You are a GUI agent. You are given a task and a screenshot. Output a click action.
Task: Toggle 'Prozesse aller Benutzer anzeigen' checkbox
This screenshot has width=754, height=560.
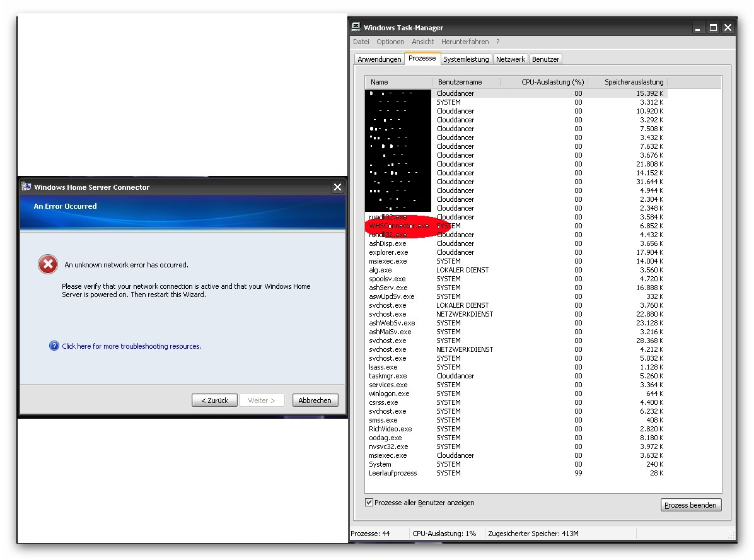tap(369, 502)
